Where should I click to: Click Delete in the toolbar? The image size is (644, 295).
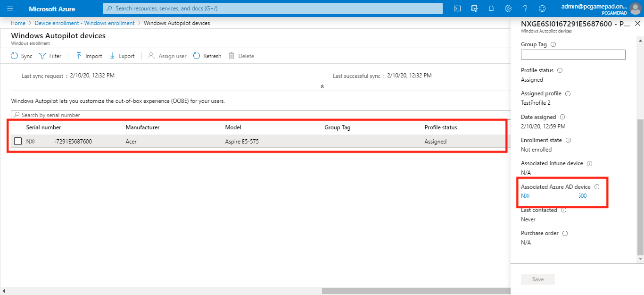(241, 56)
